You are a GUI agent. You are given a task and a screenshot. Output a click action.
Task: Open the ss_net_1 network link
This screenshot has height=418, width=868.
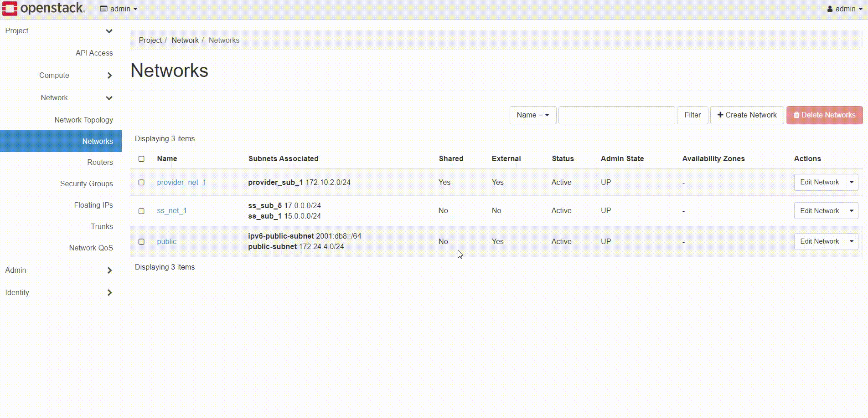click(172, 211)
